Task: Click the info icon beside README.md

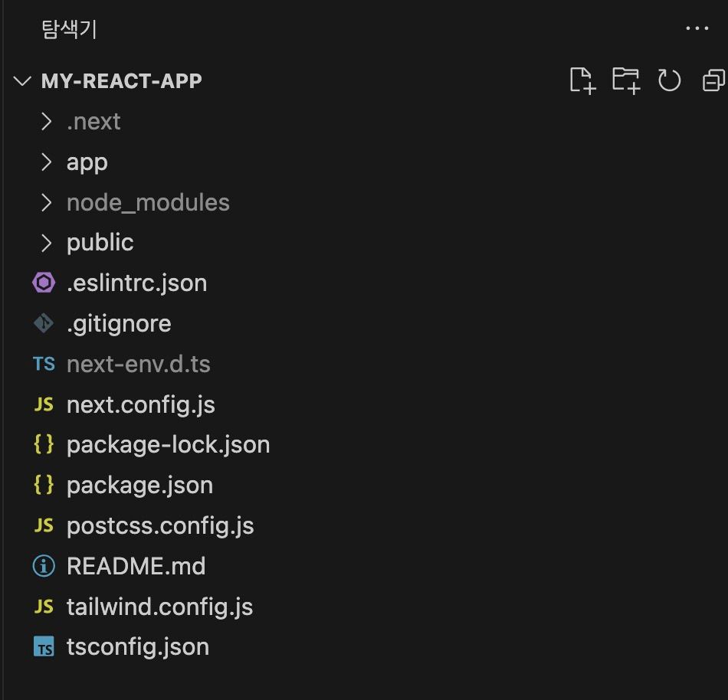Action: click(x=44, y=566)
